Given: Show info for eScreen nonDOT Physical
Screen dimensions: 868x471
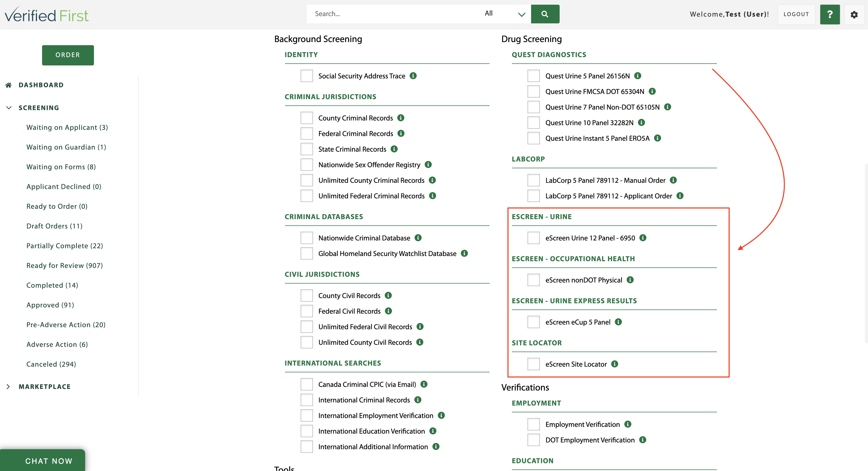Looking at the screenshot, I should 630,280.
